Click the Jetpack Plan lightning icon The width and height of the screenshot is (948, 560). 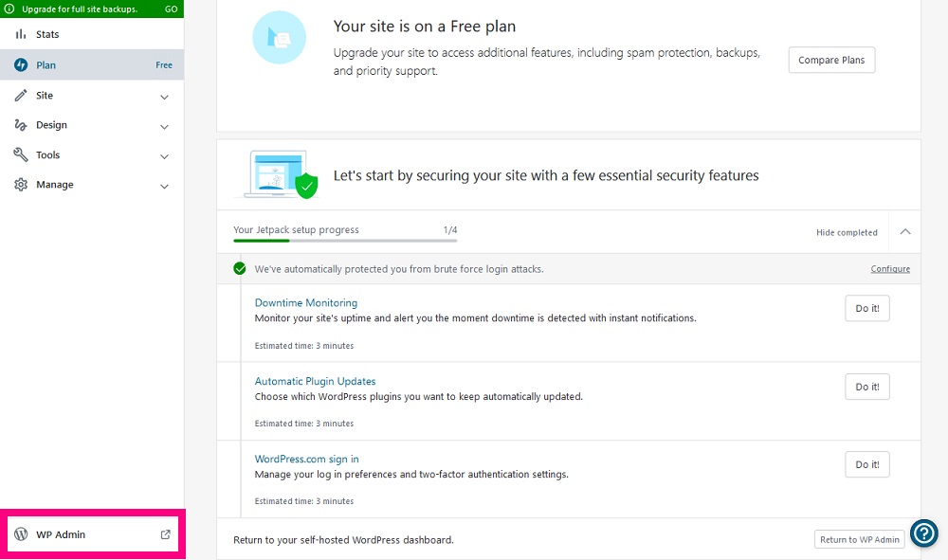[21, 64]
